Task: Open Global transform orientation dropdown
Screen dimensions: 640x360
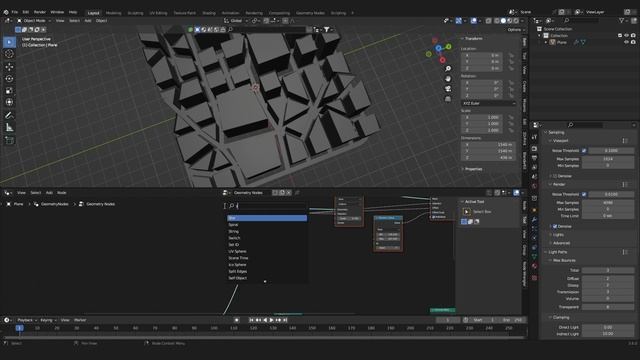Action: pyautogui.click(x=237, y=20)
